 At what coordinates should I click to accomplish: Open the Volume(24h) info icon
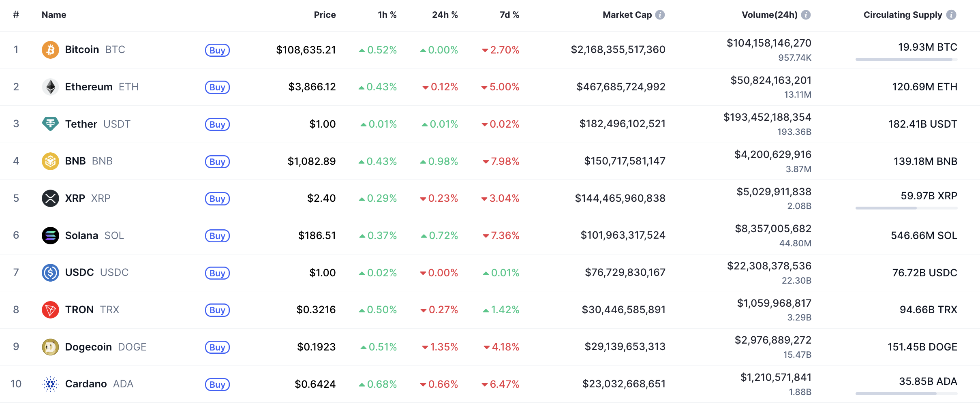(806, 15)
